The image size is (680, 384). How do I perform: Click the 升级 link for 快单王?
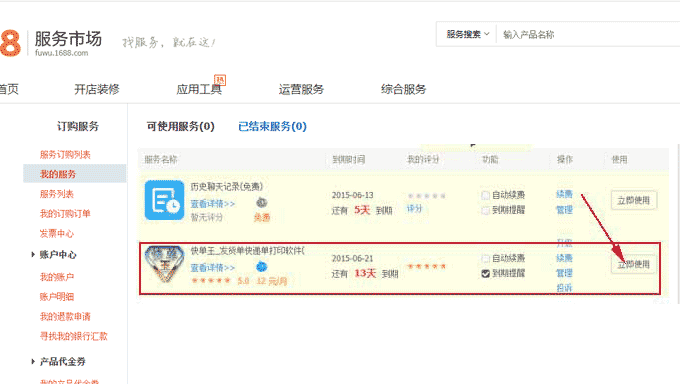(565, 243)
